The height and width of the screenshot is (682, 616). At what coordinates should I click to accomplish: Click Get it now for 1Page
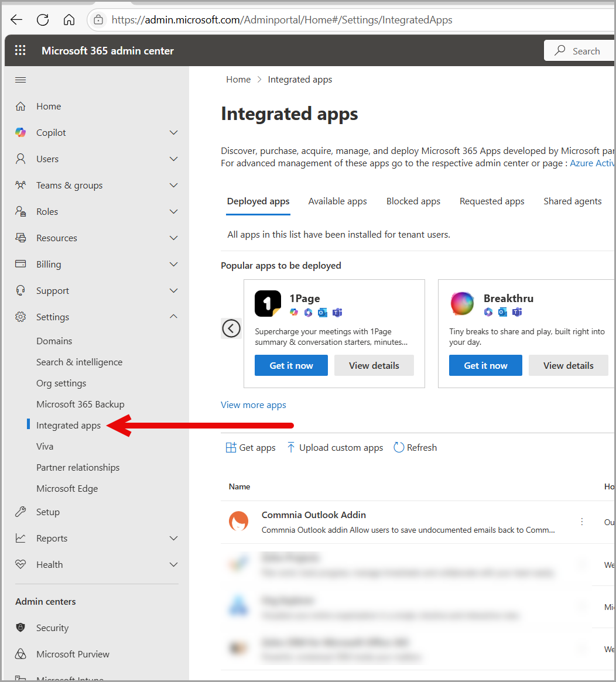(291, 365)
